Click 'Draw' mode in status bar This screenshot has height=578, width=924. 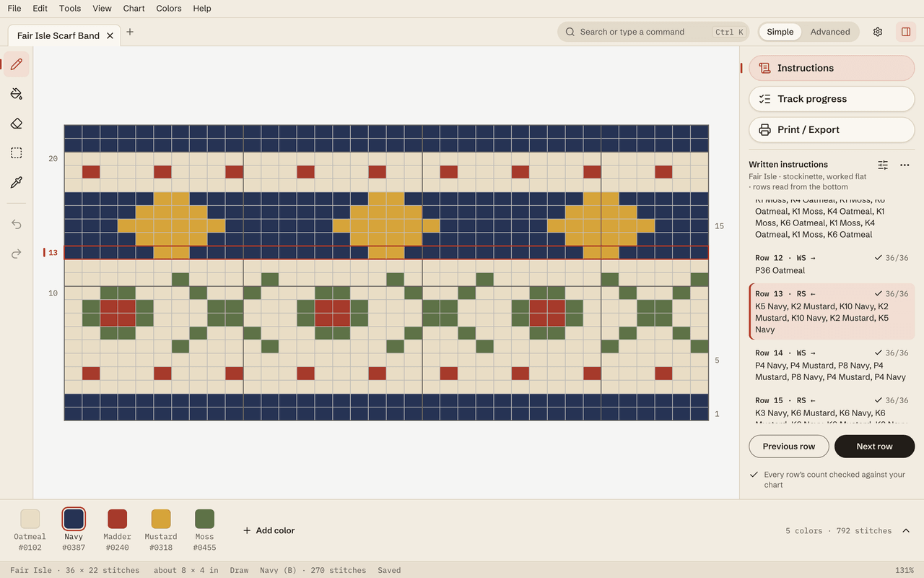click(239, 570)
